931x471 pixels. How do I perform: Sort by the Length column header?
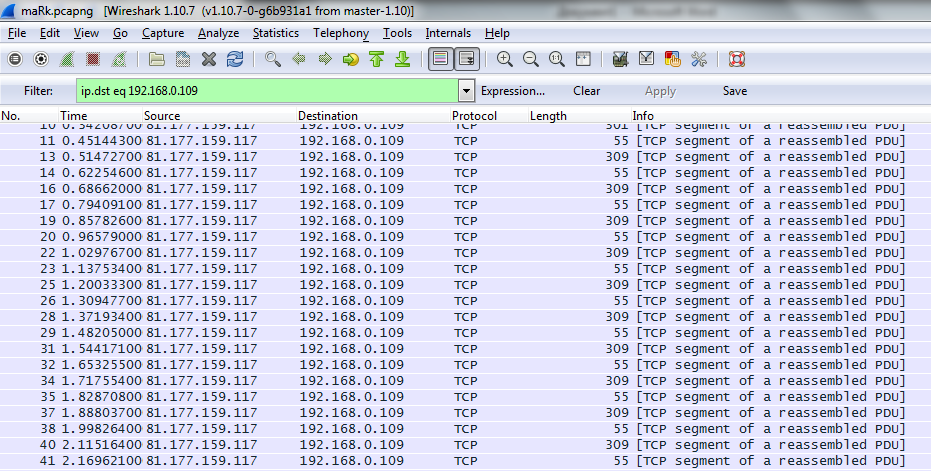(580, 116)
